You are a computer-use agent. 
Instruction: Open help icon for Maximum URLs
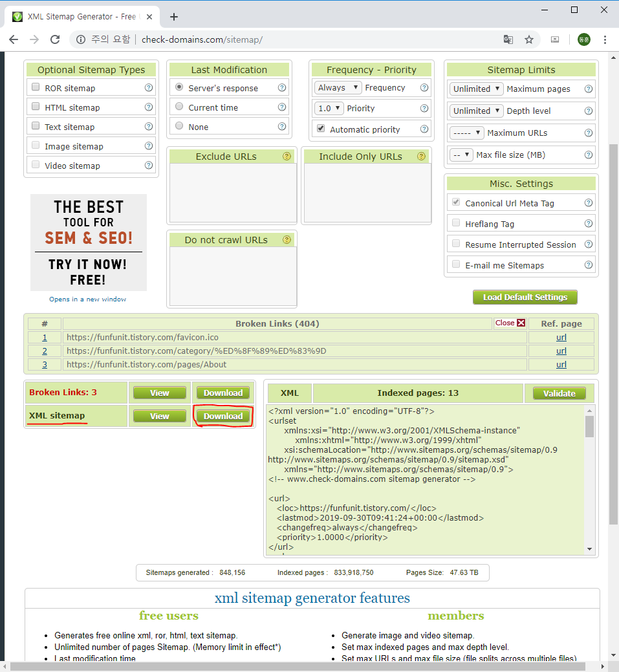click(x=589, y=133)
